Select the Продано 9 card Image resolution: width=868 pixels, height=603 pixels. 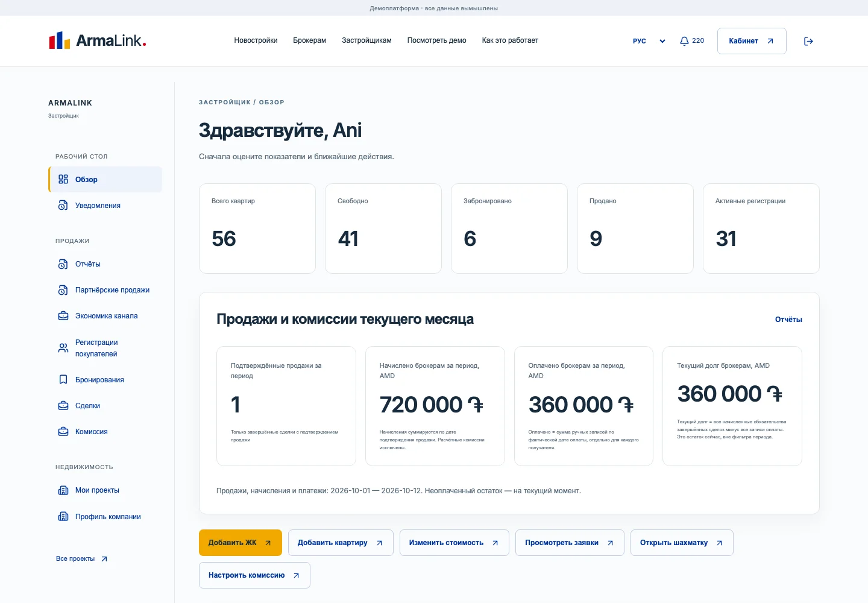pos(635,229)
